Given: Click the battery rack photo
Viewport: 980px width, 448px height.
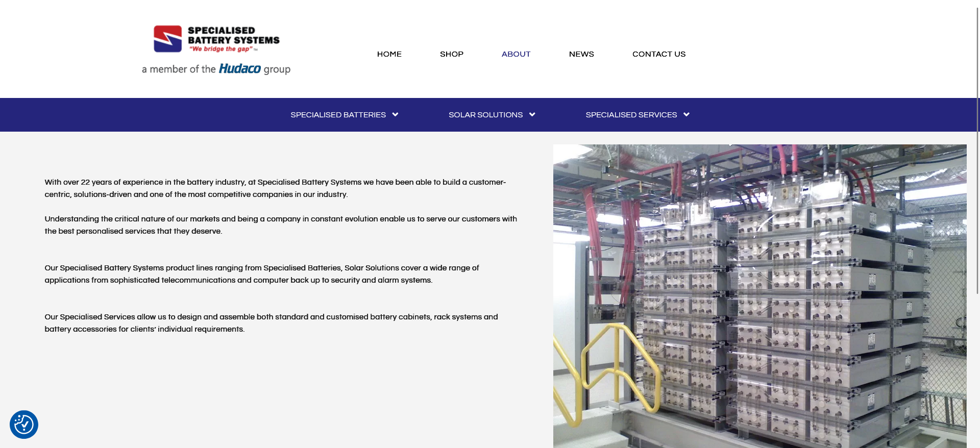Looking at the screenshot, I should coord(759,296).
